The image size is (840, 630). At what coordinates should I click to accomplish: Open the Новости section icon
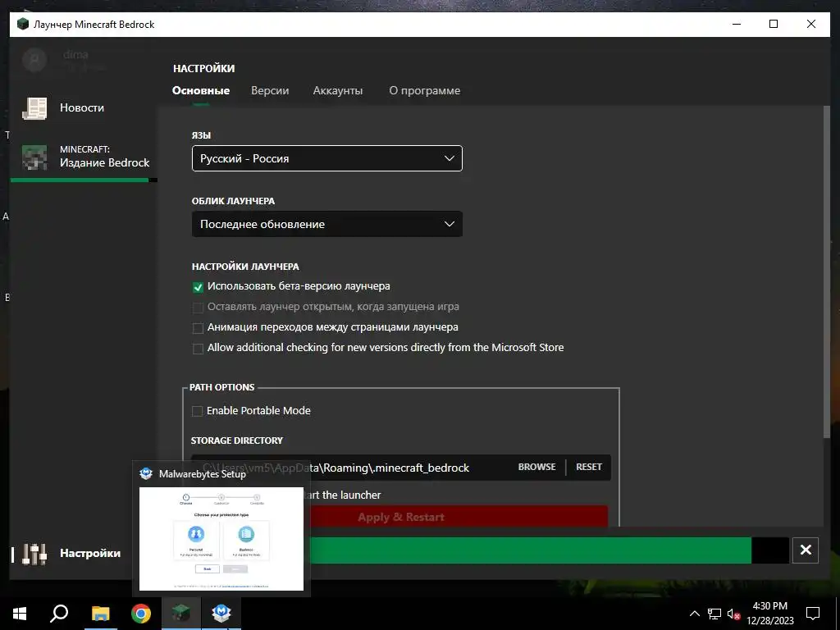click(34, 108)
